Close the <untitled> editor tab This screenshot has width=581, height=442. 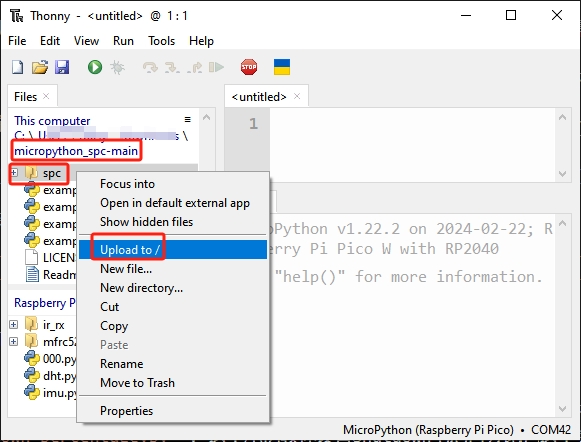297,96
